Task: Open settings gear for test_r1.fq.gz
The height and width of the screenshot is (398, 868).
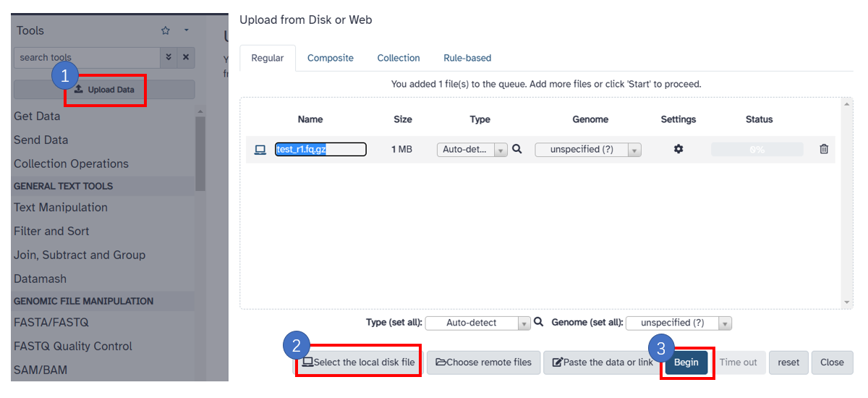Action: point(678,149)
